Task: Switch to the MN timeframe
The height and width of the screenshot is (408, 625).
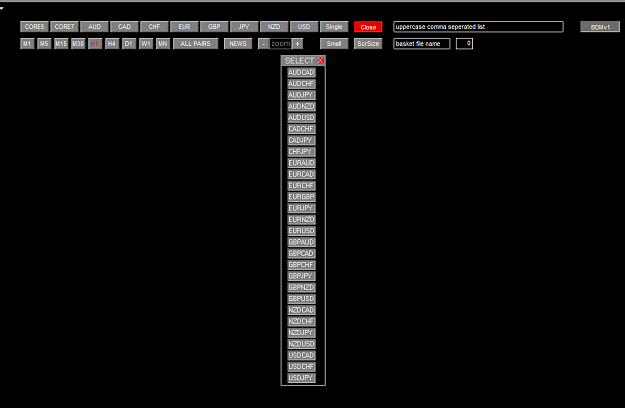Action: click(x=163, y=43)
